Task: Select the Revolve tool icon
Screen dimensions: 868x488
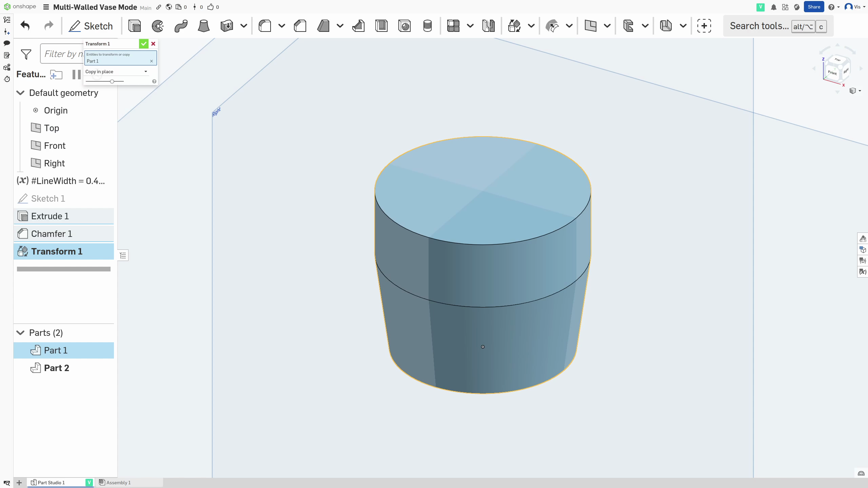Action: (158, 26)
